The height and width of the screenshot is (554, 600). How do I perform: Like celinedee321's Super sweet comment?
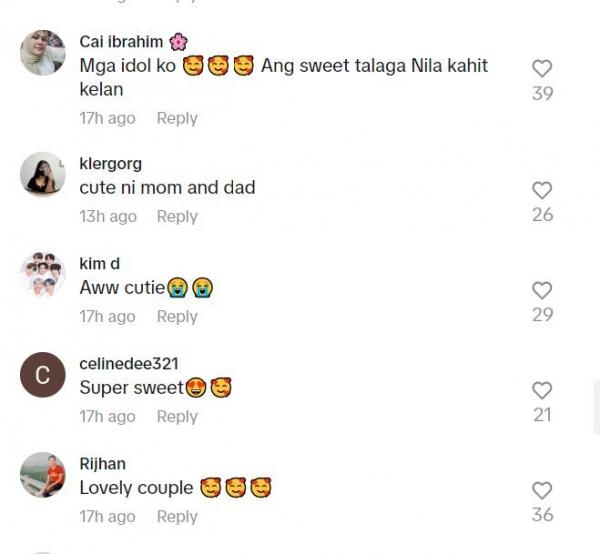(x=542, y=390)
